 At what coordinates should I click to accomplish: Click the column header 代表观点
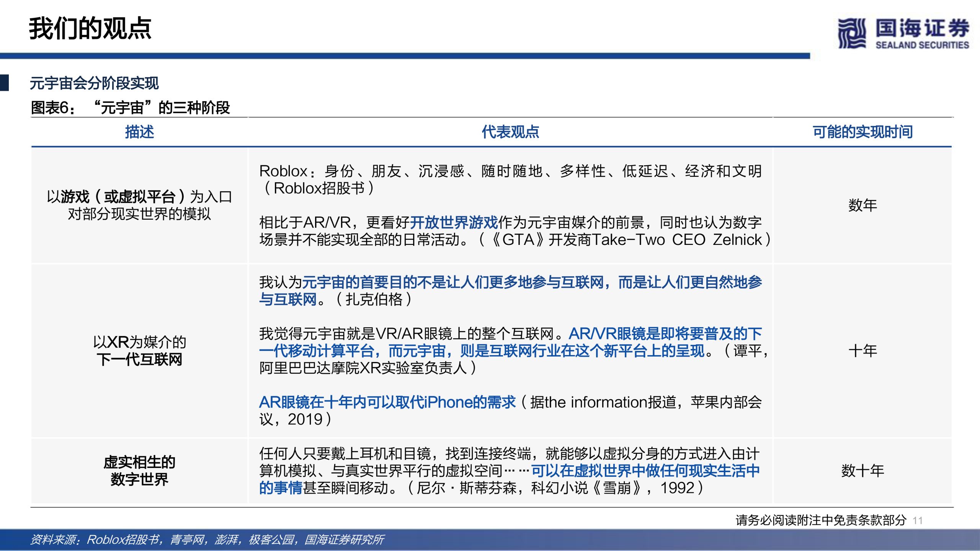click(x=510, y=132)
